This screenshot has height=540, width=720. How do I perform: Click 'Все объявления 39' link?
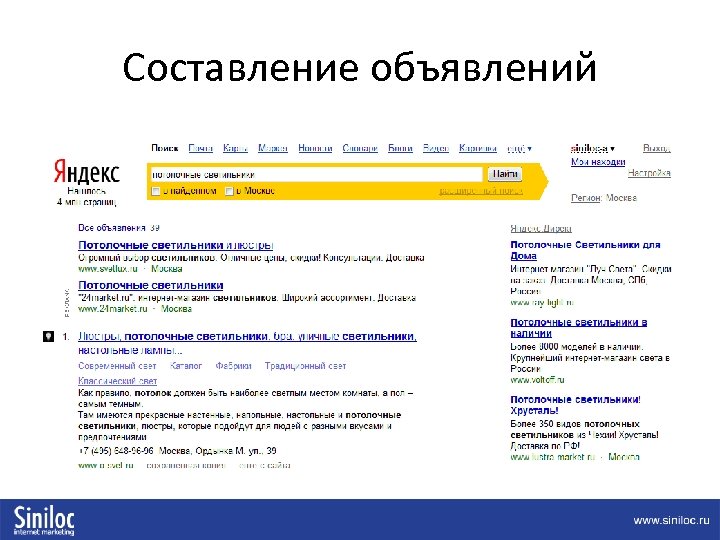click(119, 228)
